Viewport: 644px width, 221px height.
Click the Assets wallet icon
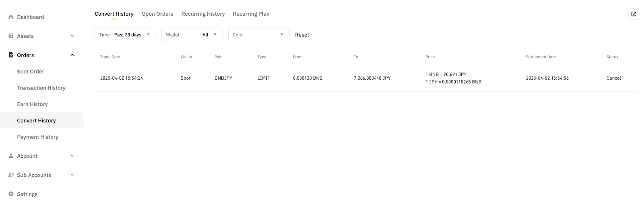point(11,36)
